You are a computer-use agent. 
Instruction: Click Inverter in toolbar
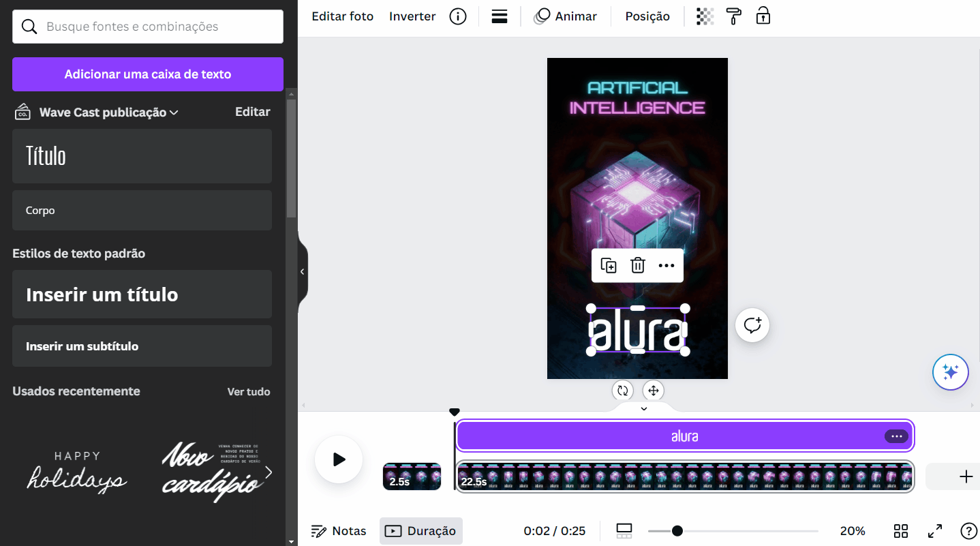click(x=412, y=16)
